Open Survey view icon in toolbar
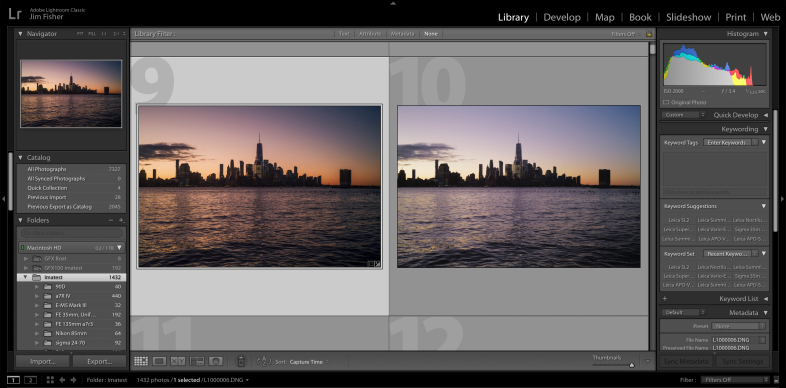This screenshot has width=786, height=388. [197, 361]
